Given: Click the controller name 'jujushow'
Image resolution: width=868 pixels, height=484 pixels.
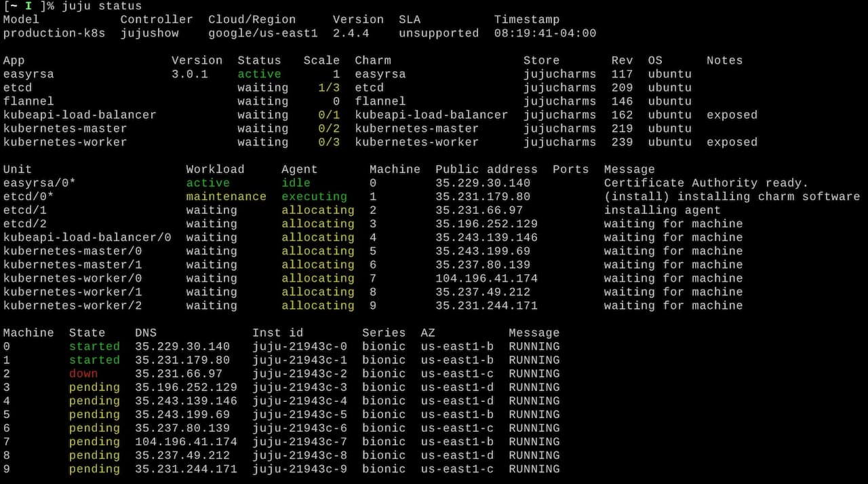Looking at the screenshot, I should coord(150,33).
